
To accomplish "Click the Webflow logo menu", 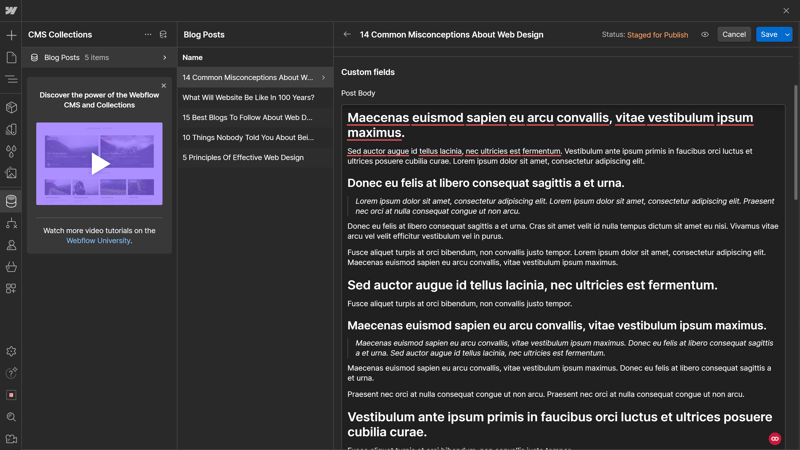I will coord(11,11).
